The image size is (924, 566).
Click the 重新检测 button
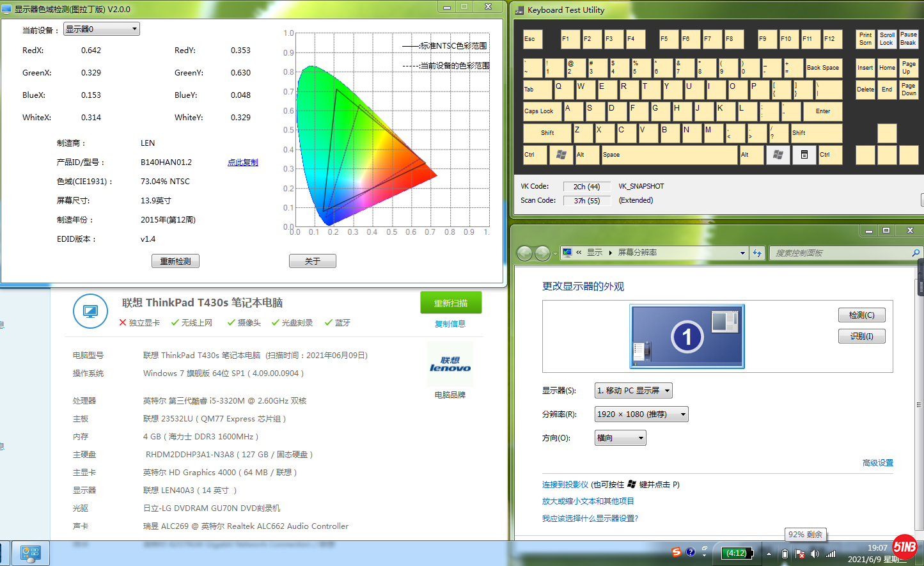tap(175, 261)
